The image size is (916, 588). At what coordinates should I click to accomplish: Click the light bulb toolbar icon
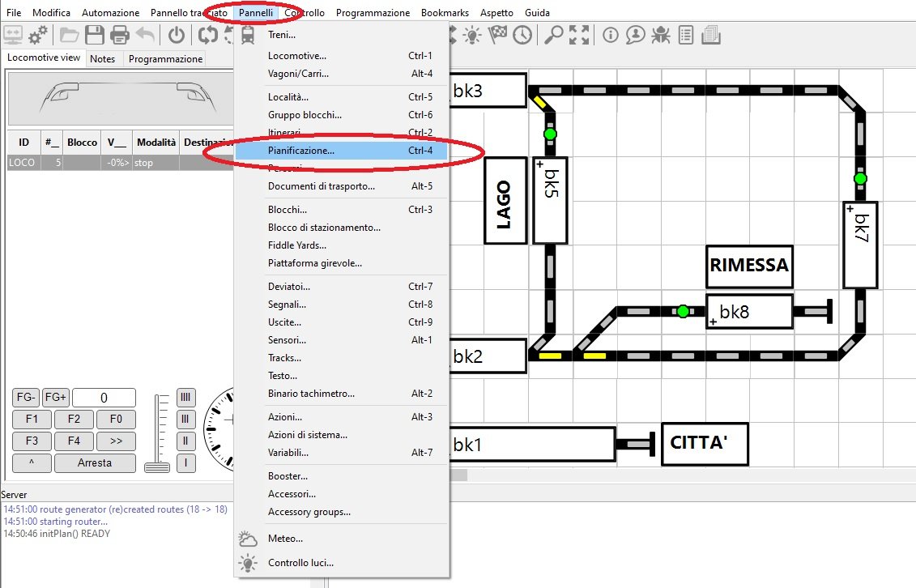[x=472, y=35]
